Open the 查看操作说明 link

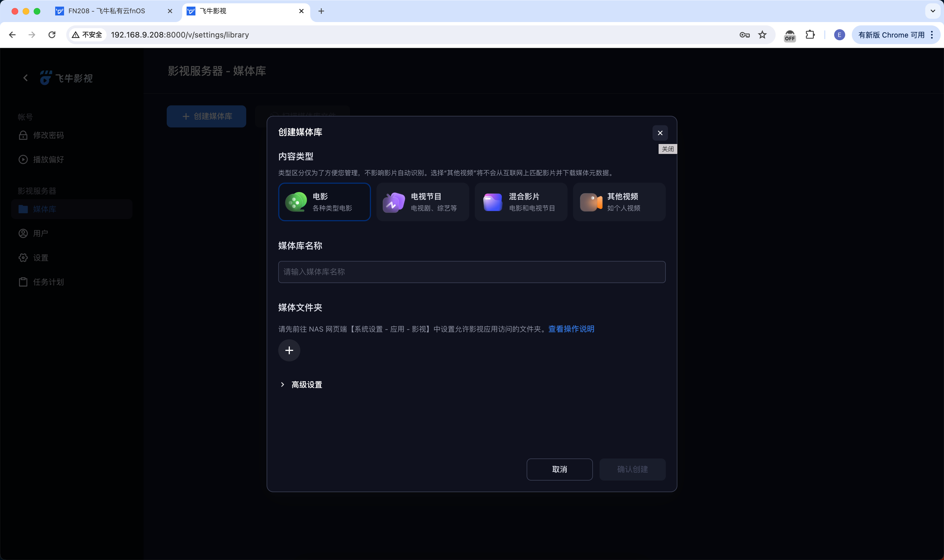click(x=571, y=329)
